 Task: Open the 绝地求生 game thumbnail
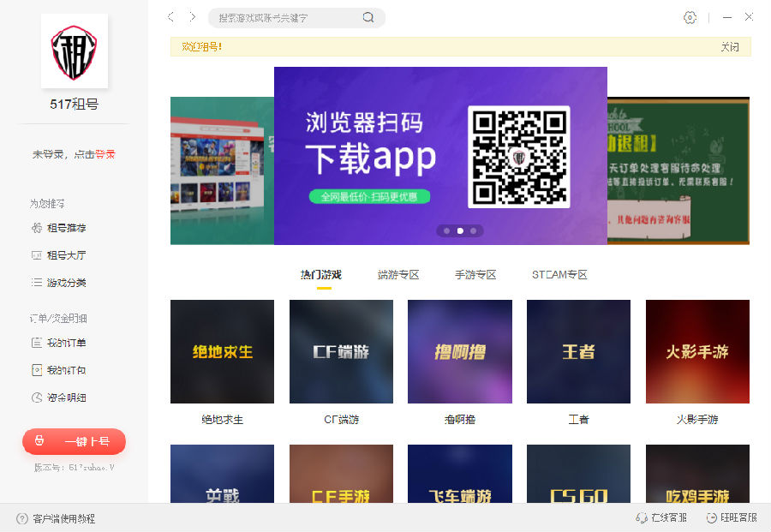(222, 351)
